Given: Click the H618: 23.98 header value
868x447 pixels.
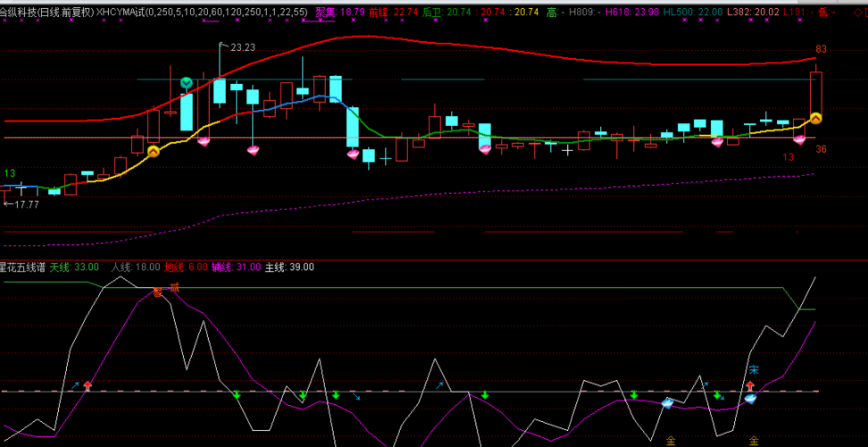Looking at the screenshot, I should coord(634,11).
